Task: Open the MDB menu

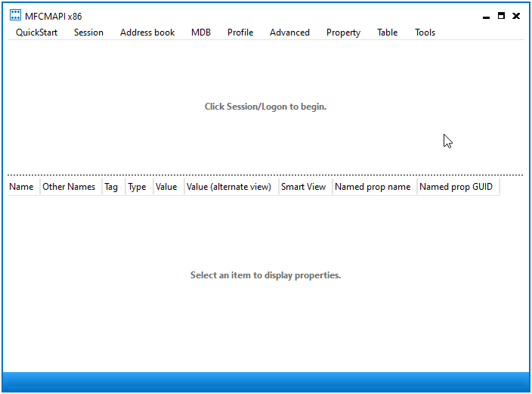Action: [x=201, y=33]
